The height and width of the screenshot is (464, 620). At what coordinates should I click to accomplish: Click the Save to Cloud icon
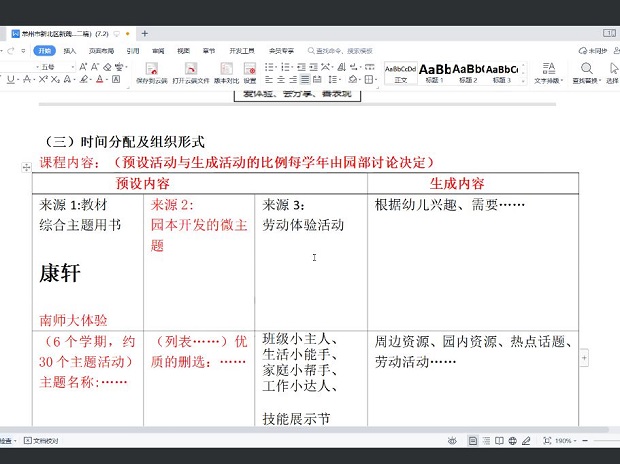[152, 69]
